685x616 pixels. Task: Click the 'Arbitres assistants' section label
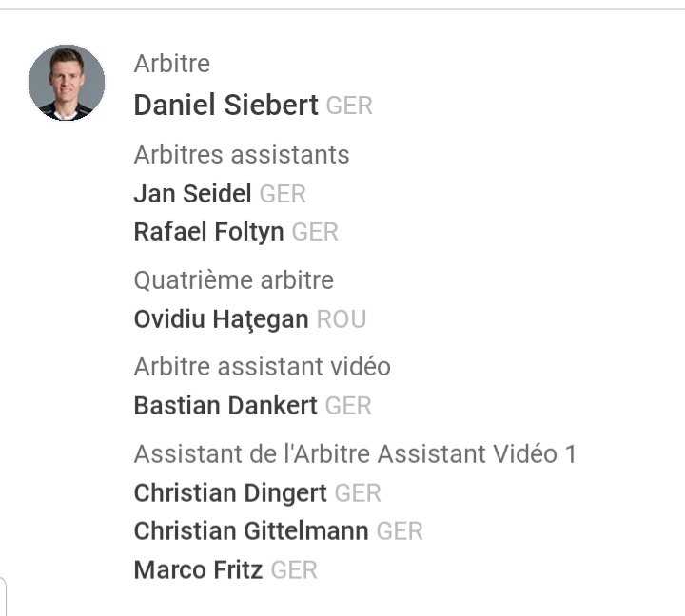[242, 155]
